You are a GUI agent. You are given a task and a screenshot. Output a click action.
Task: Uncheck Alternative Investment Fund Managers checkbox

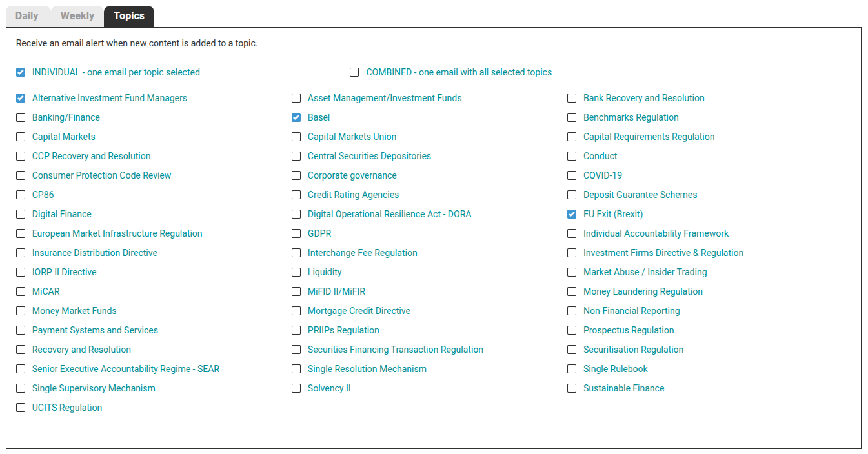21,98
